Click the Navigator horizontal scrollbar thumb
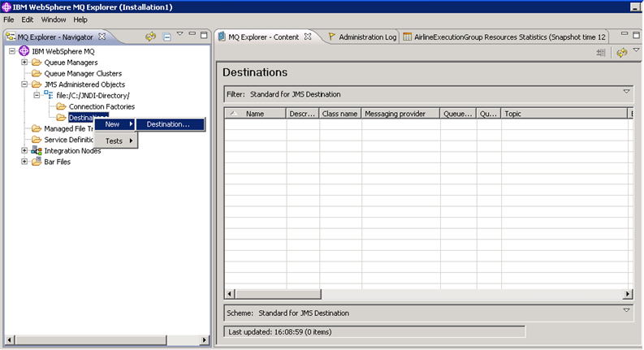The image size is (644, 350). pos(90,340)
